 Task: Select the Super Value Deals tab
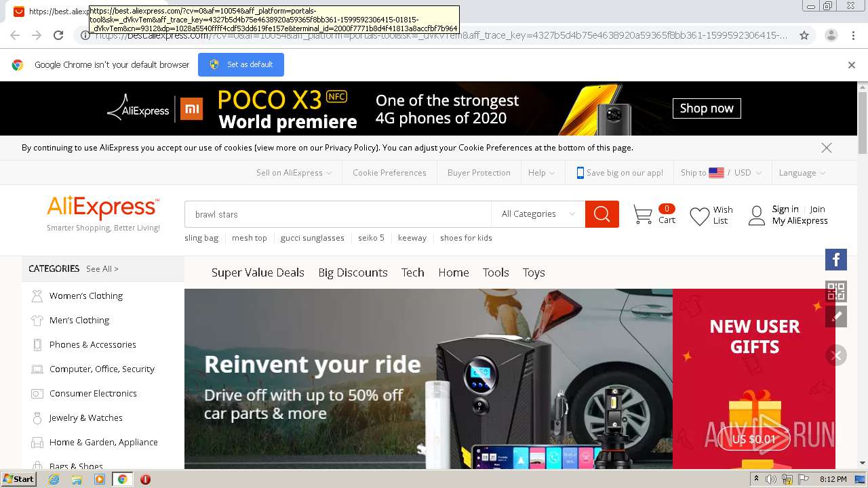258,272
